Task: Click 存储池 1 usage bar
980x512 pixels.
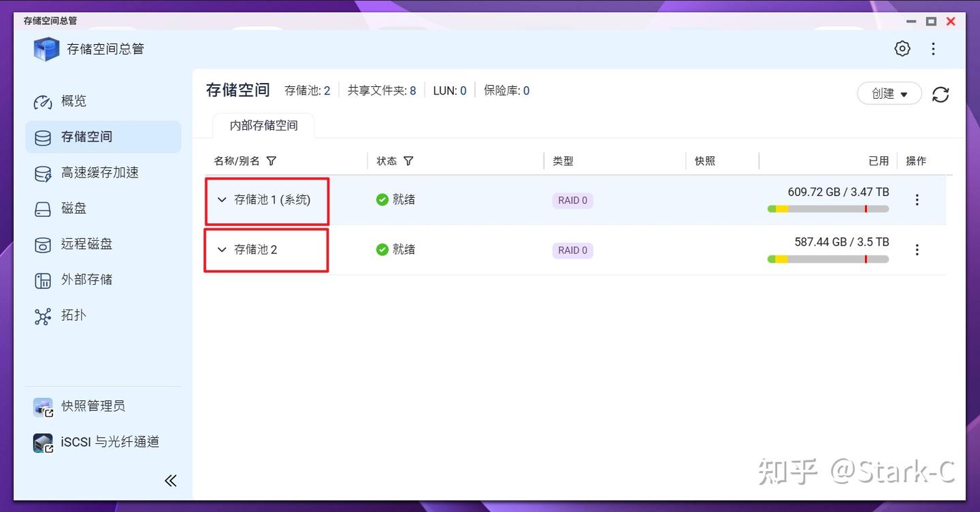Action: pos(828,209)
